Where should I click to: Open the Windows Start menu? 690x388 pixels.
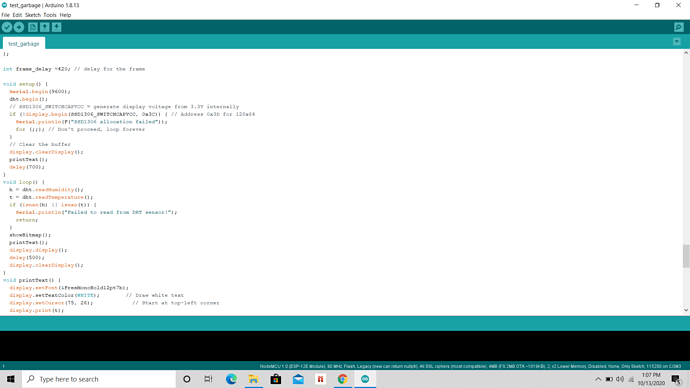[x=11, y=379]
